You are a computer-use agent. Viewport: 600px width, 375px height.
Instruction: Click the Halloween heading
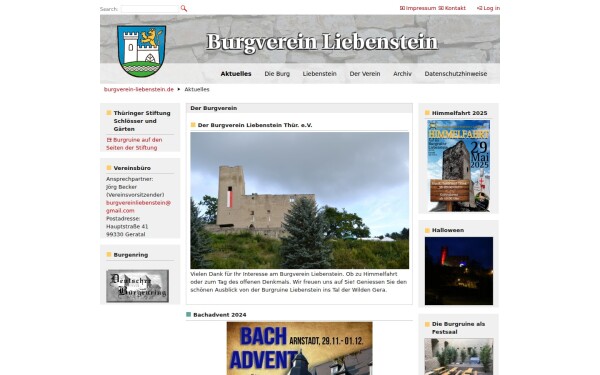448,230
